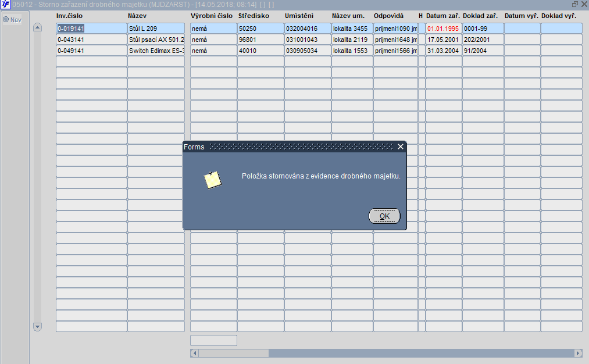Click the cell lokalita 1553
This screenshot has width=589, height=364.
click(352, 51)
